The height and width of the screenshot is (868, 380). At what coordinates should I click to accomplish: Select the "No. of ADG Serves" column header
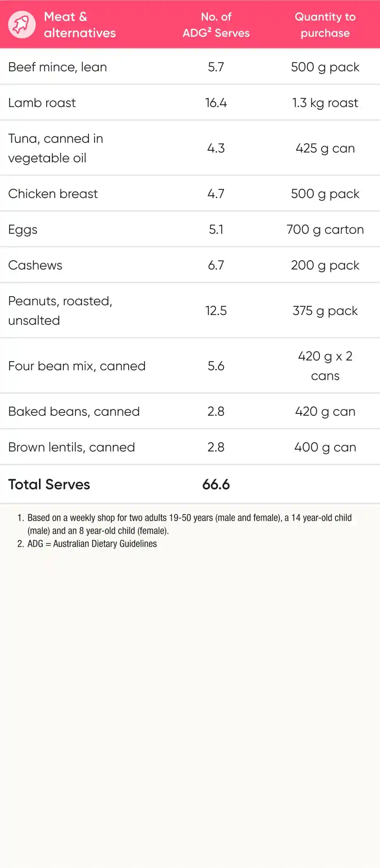click(x=216, y=25)
